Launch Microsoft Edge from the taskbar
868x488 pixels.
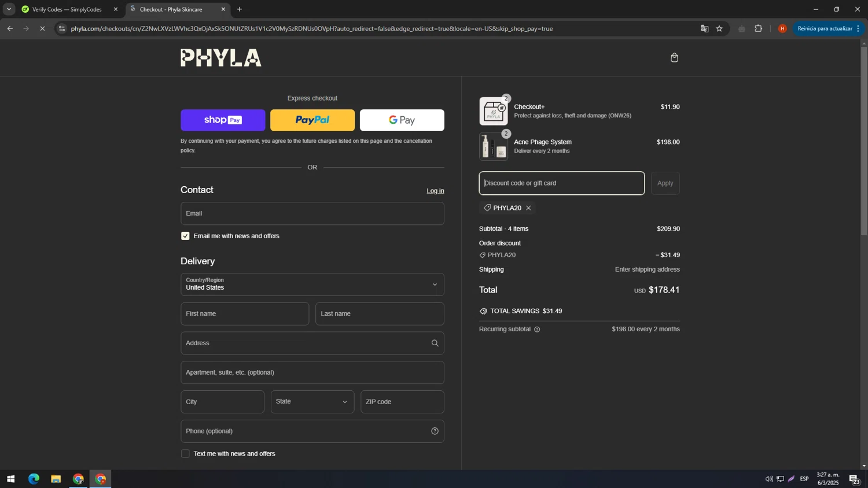click(x=34, y=479)
